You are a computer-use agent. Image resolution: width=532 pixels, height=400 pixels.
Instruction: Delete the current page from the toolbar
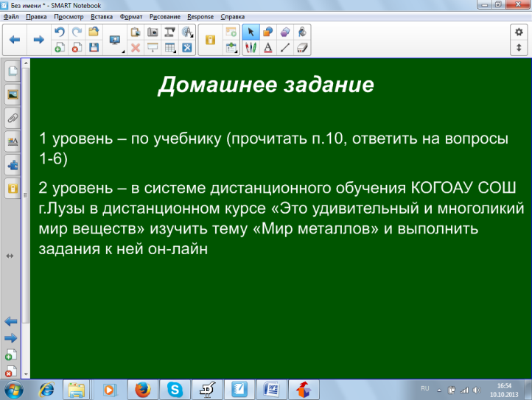[x=77, y=47]
